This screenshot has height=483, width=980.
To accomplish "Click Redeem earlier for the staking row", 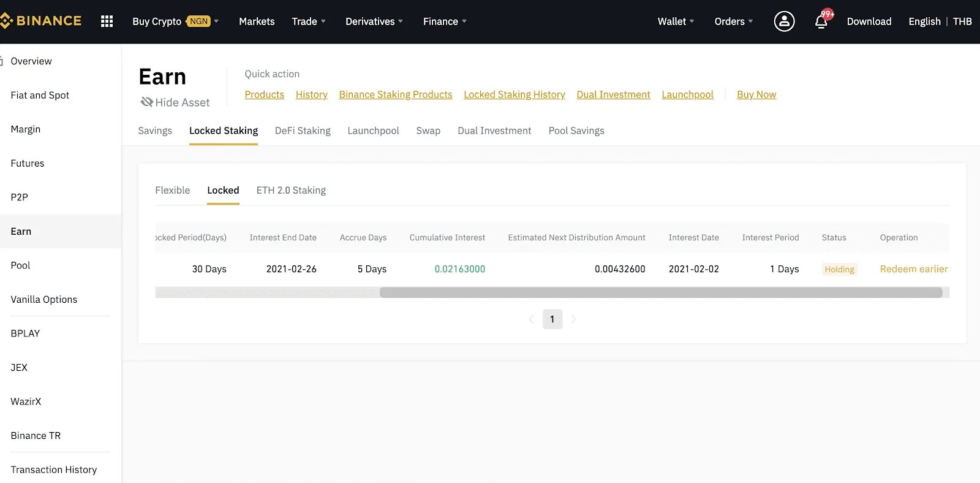I will 914,269.
